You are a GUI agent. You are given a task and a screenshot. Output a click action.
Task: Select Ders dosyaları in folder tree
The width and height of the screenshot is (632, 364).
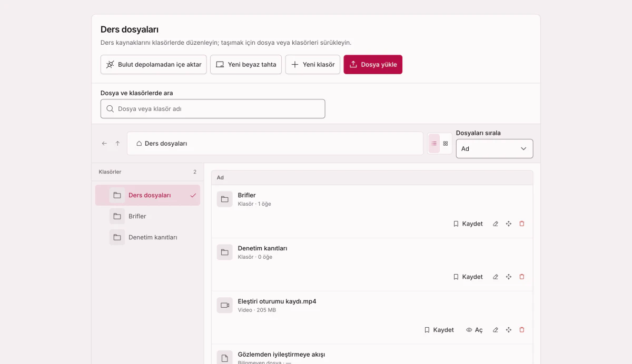(x=147, y=195)
